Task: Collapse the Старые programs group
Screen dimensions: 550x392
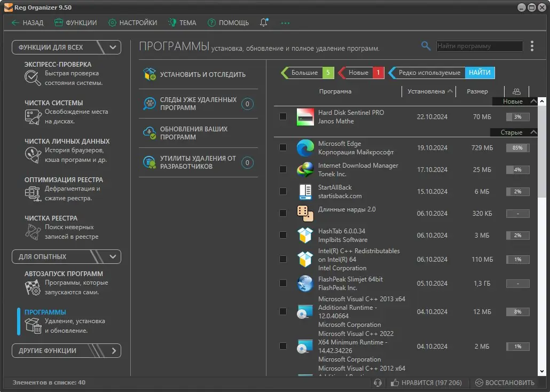Action: (533, 132)
